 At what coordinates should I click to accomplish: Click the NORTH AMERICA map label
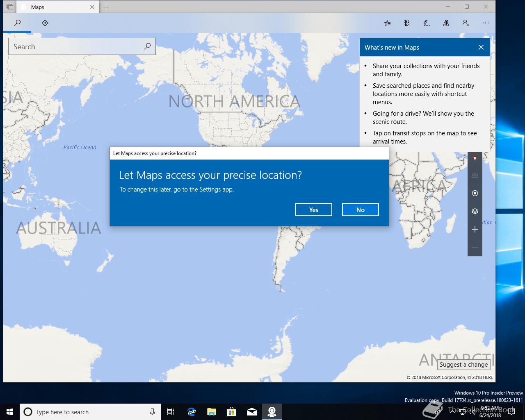[234, 101]
